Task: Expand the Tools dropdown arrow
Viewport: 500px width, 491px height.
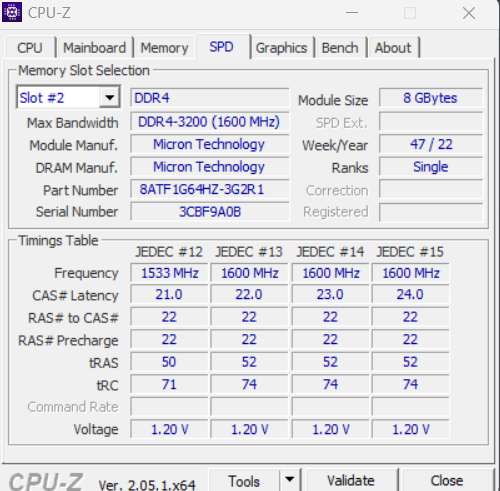Action: click(290, 480)
